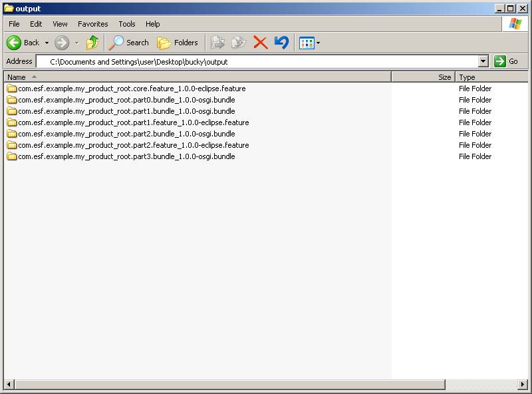
Task: Click the Move To toolbar icon
Action: click(x=218, y=43)
